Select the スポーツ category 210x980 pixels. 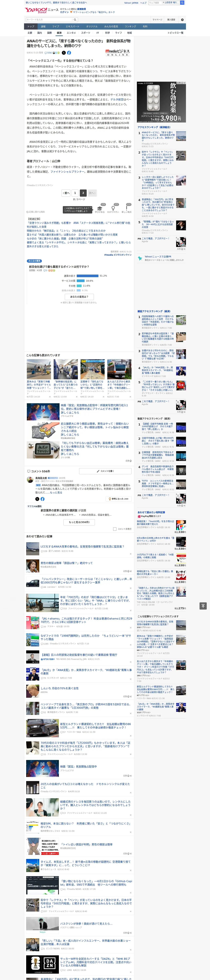(86, 33)
